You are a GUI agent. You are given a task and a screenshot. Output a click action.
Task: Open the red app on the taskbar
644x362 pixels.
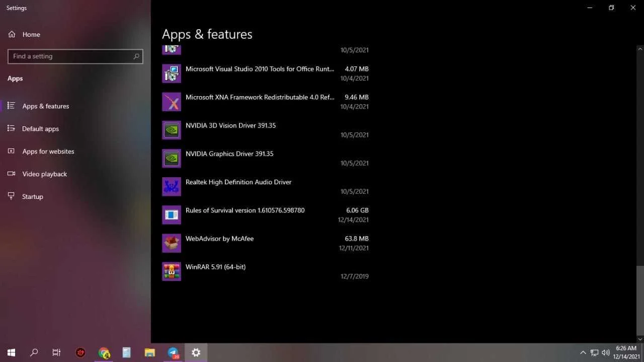pos(80,352)
